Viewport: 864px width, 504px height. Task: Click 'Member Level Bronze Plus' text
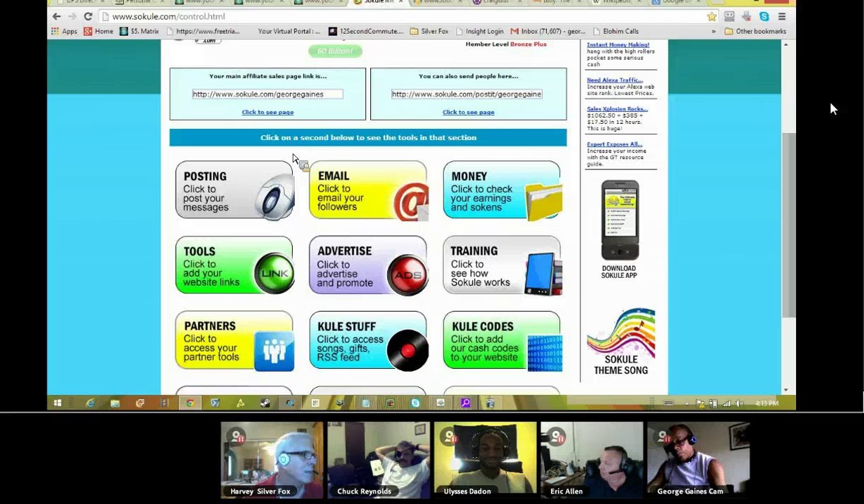coord(506,44)
